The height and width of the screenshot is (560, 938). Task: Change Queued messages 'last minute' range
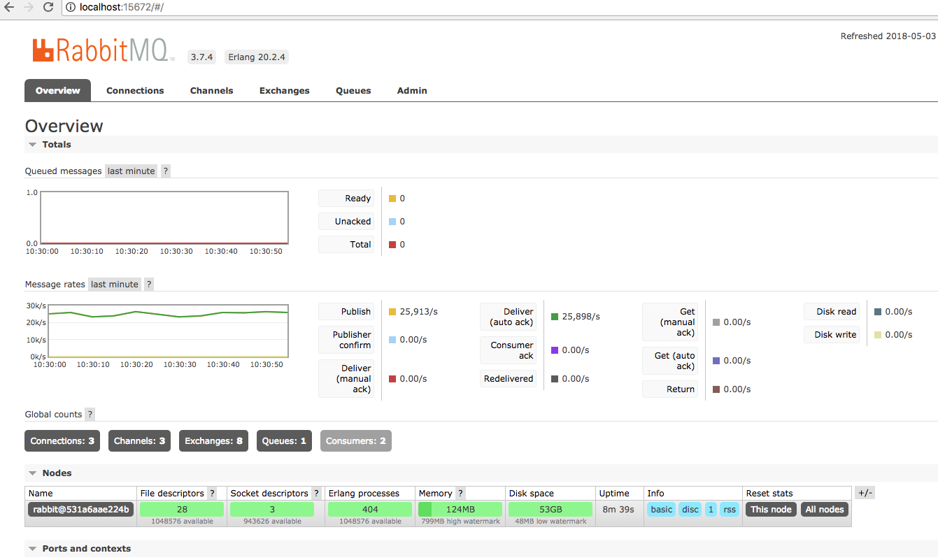pos(132,171)
